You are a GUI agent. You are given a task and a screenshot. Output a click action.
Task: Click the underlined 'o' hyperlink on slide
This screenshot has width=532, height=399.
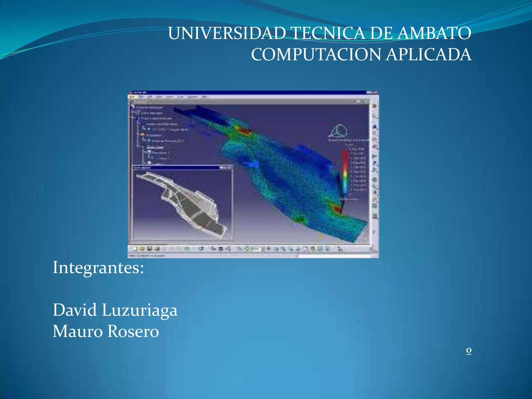(469, 350)
